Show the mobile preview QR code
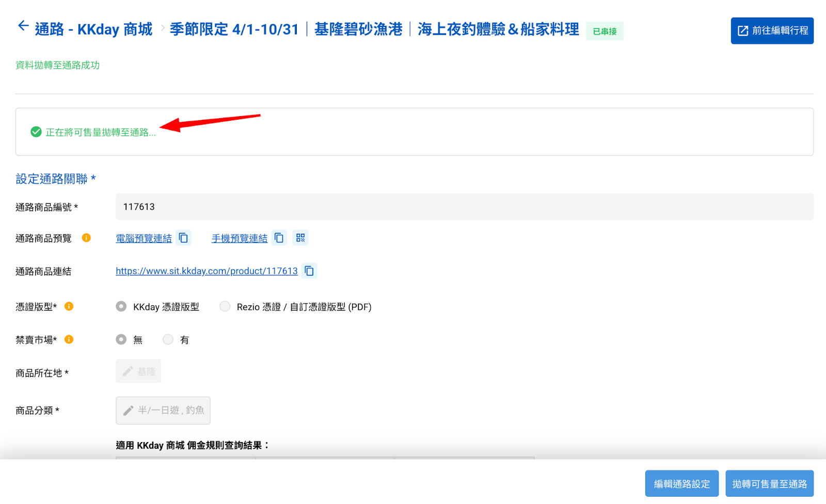826x504 pixels. pyautogui.click(x=300, y=238)
